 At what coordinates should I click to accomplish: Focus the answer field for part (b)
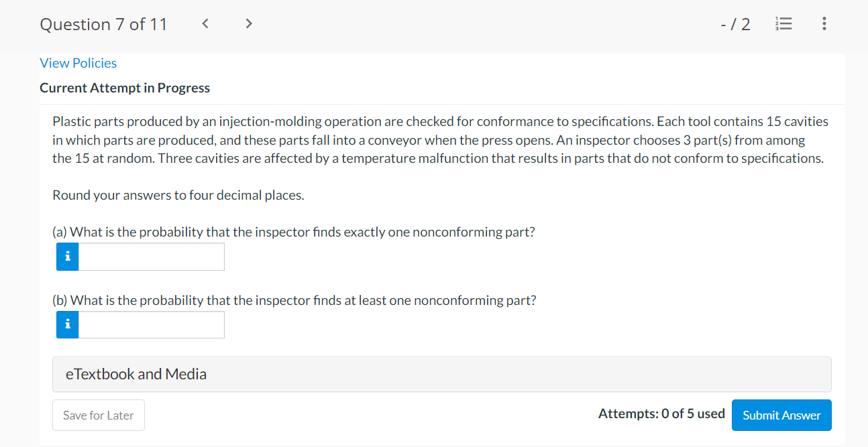(x=151, y=325)
